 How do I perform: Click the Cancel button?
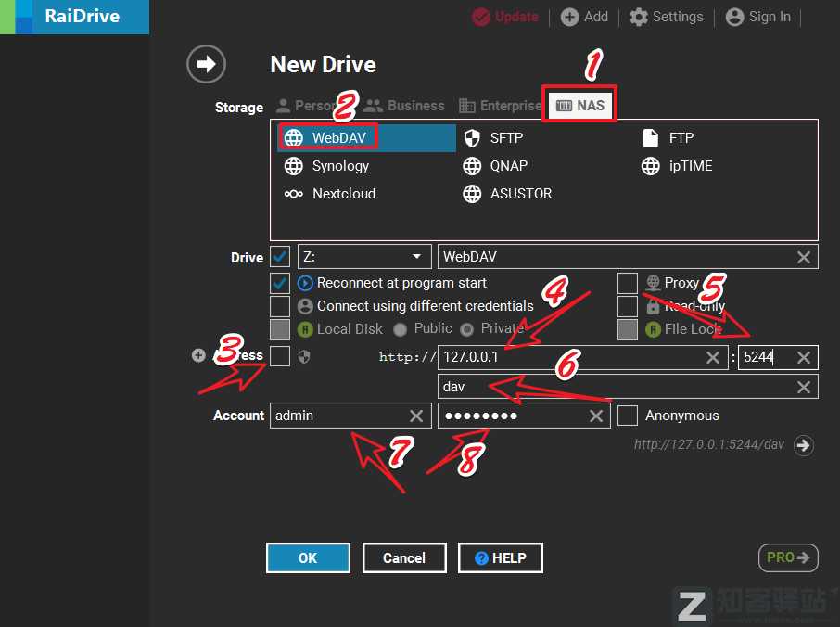tap(404, 557)
